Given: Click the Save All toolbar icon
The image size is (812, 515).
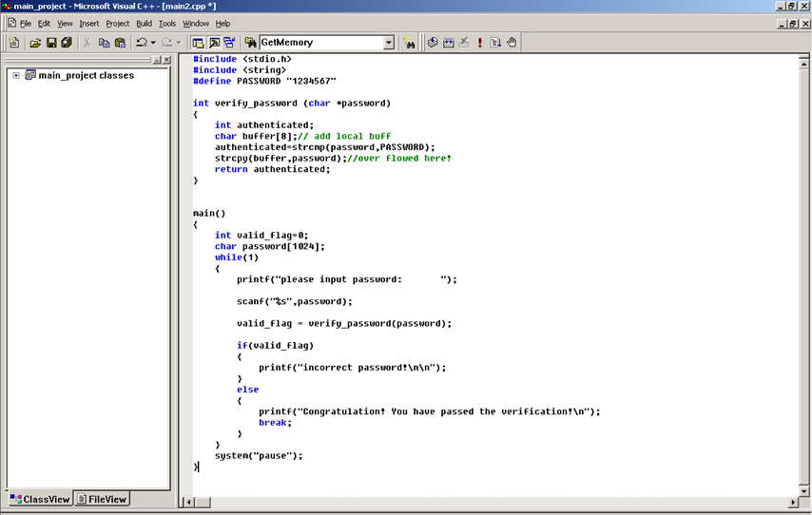Looking at the screenshot, I should [x=67, y=43].
